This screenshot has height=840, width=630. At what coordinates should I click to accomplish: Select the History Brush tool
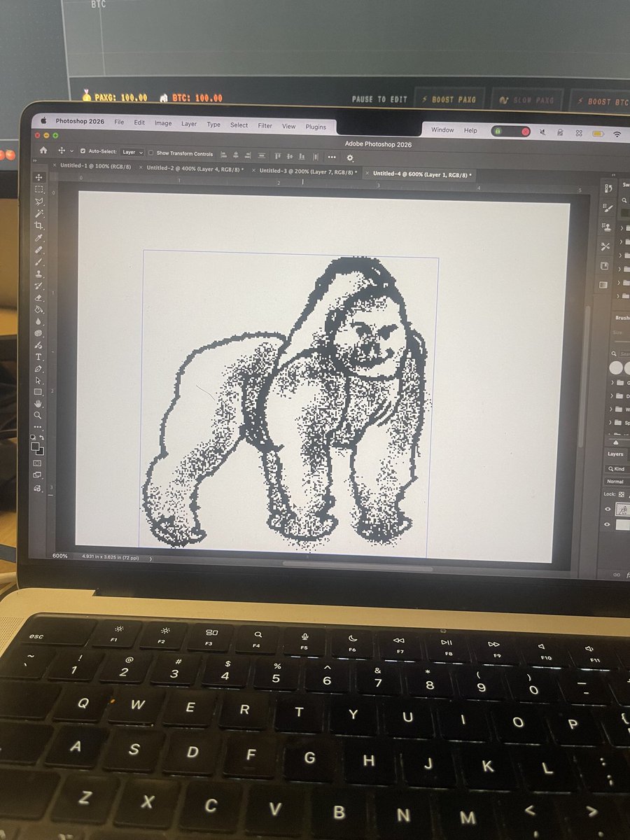point(38,286)
